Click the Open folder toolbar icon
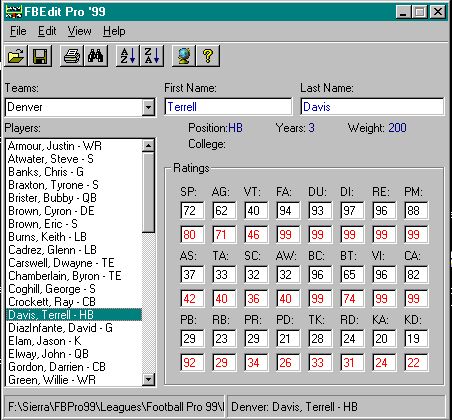452x420 pixels. 16,56
